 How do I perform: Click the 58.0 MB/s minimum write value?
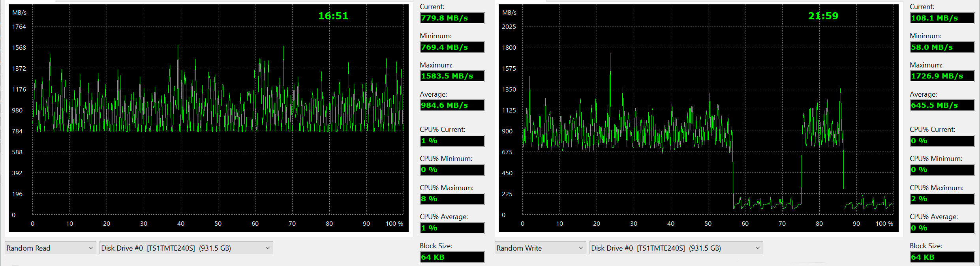coord(942,47)
